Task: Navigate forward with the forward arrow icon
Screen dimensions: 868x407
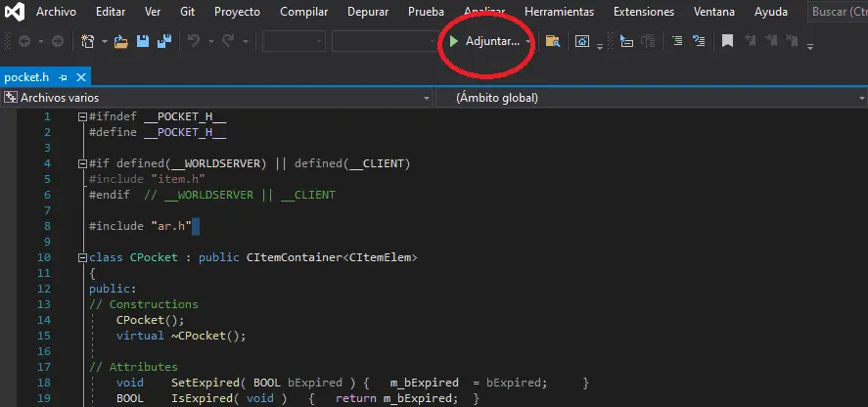Action: point(58,41)
